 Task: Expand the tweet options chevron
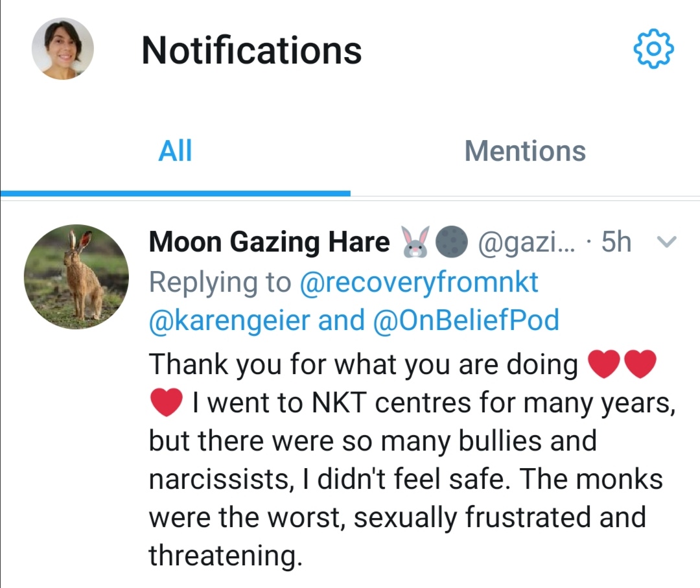tap(666, 242)
